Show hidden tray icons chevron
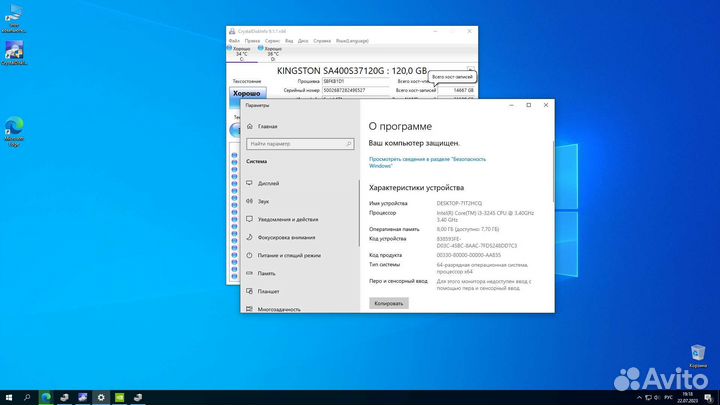Image resolution: width=720 pixels, height=405 pixels. 639,398
